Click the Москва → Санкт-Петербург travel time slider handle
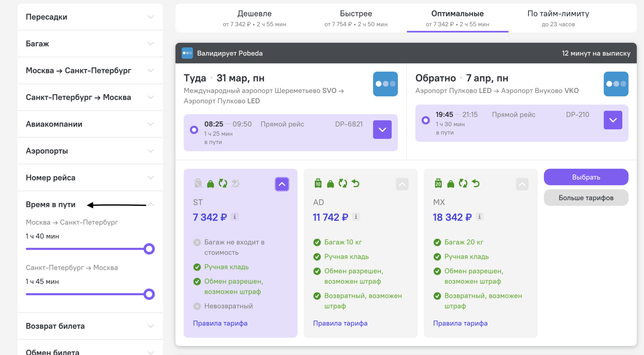Image resolution: width=644 pixels, height=355 pixels. 149,249
